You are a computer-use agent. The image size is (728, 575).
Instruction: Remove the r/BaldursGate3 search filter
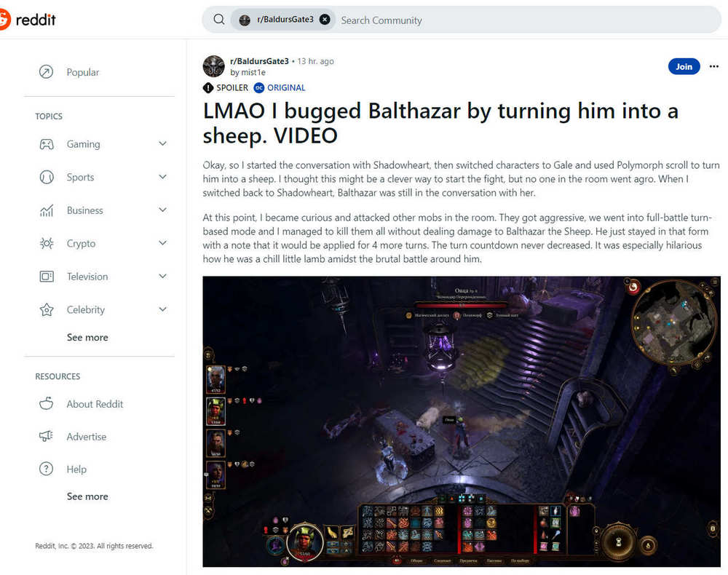point(325,20)
